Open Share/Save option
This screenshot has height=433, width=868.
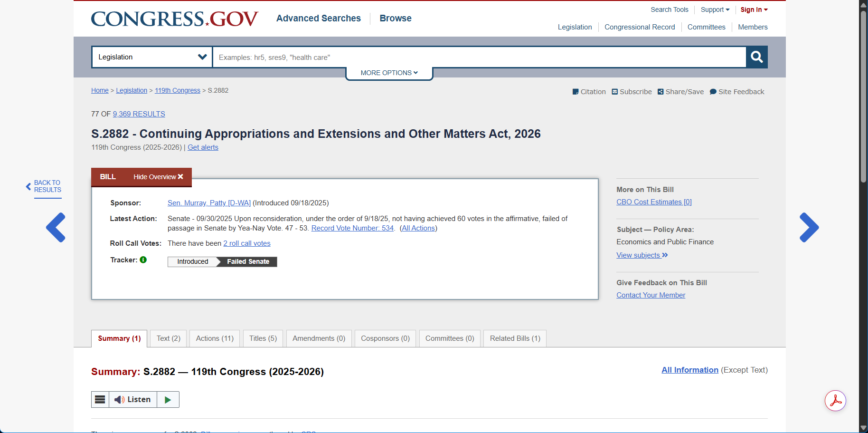680,92
